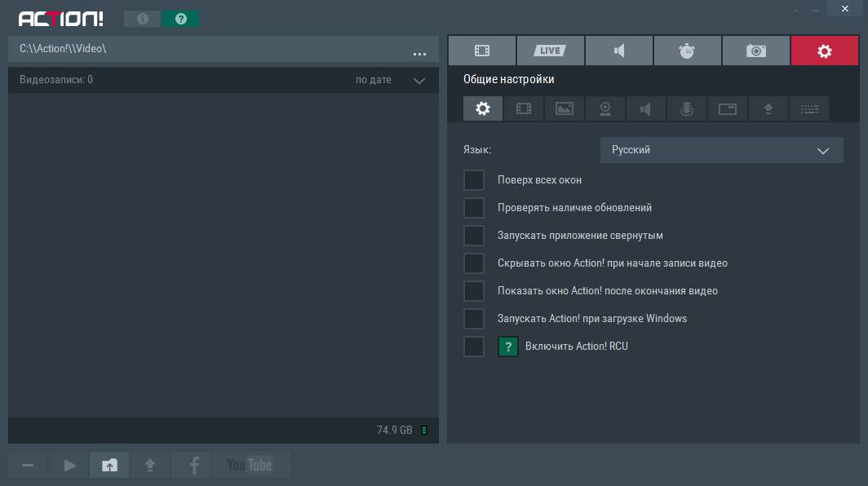Open the screenshots tab with the camera icon
This screenshot has width=868, height=486.
click(755, 51)
